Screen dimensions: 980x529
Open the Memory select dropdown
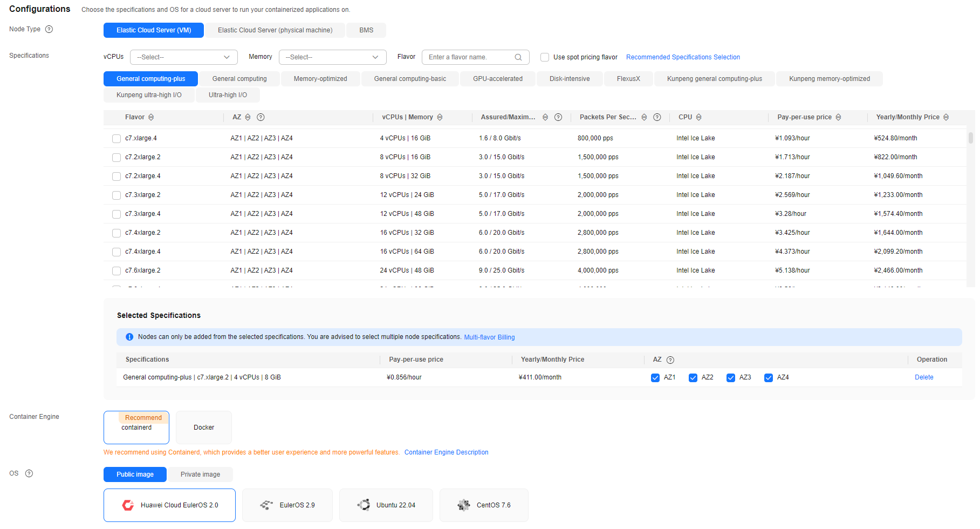pos(332,57)
